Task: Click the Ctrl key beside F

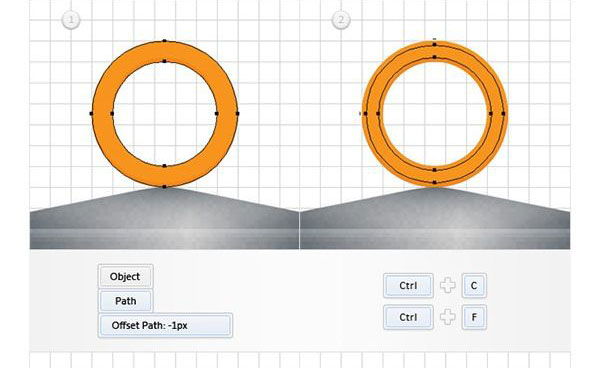Action: [408, 317]
